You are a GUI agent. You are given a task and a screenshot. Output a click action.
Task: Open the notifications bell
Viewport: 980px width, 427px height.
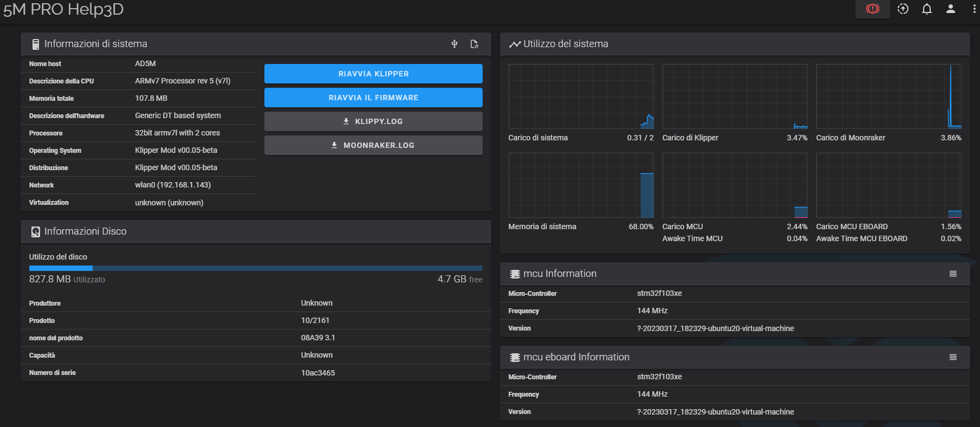pos(926,9)
